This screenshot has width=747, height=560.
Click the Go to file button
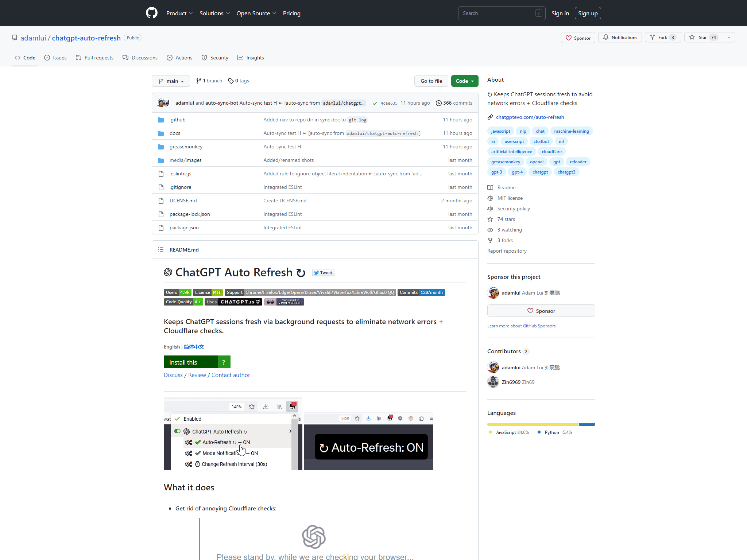tap(431, 81)
